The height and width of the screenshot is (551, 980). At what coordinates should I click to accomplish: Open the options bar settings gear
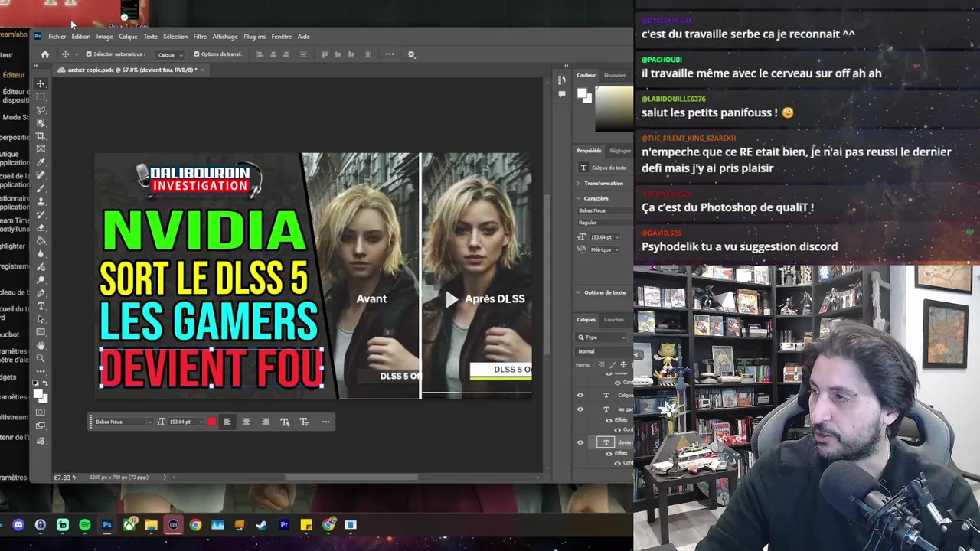[x=411, y=54]
